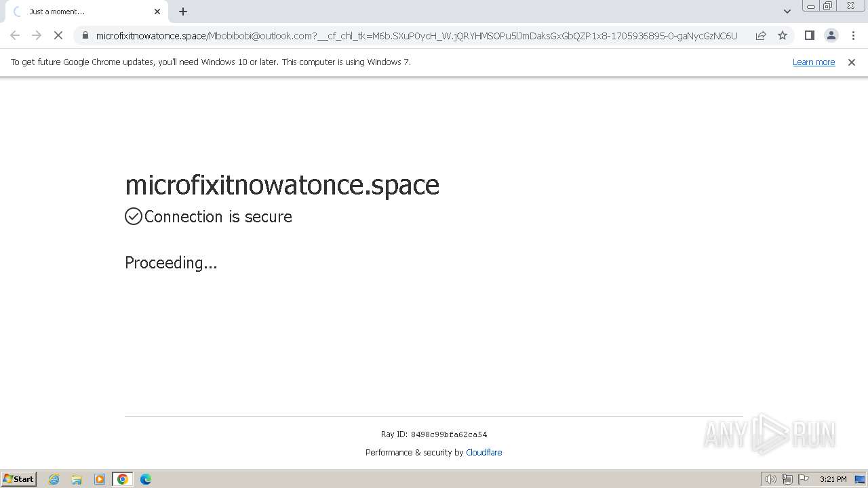Image resolution: width=868 pixels, height=488 pixels.
Task: Open the system clock at 3:21 PM
Action: pyautogui.click(x=833, y=479)
